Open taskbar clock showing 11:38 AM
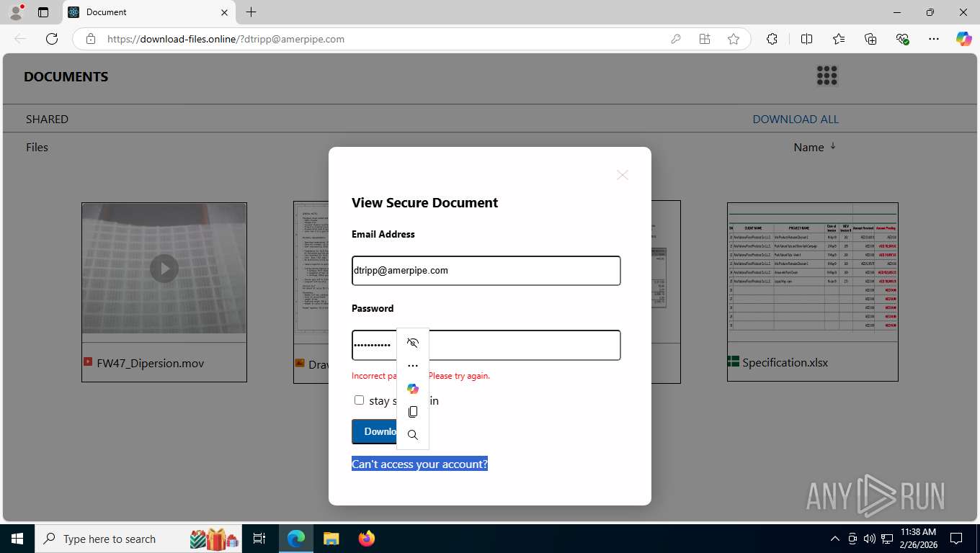The width and height of the screenshot is (980, 553). tap(918, 539)
